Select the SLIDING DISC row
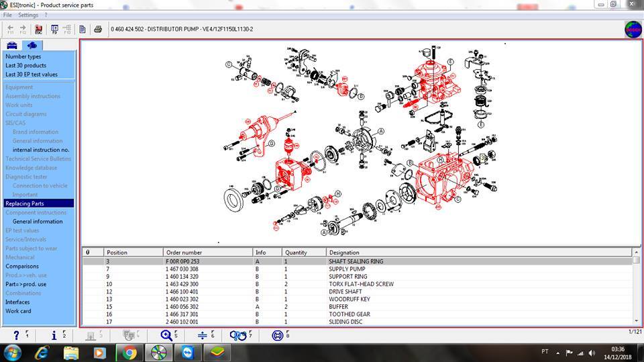Image resolution: width=644 pixels, height=362 pixels. (x=357, y=322)
